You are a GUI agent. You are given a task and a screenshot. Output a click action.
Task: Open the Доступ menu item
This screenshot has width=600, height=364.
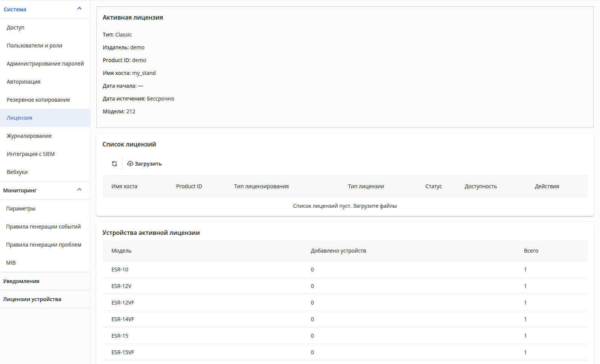pyautogui.click(x=45, y=27)
